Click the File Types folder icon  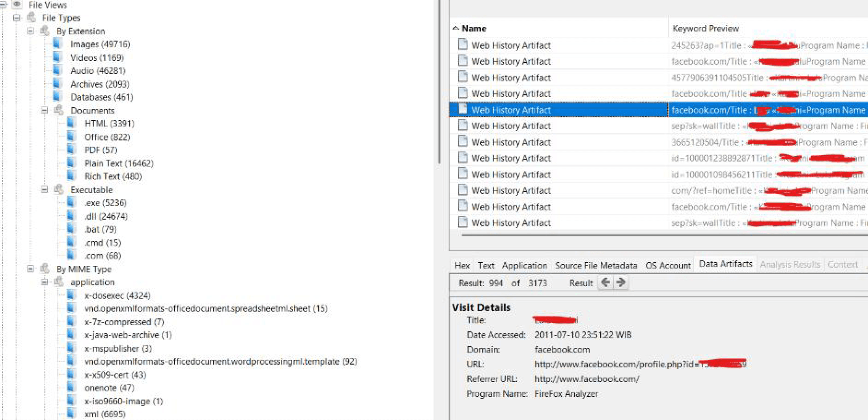31,17
